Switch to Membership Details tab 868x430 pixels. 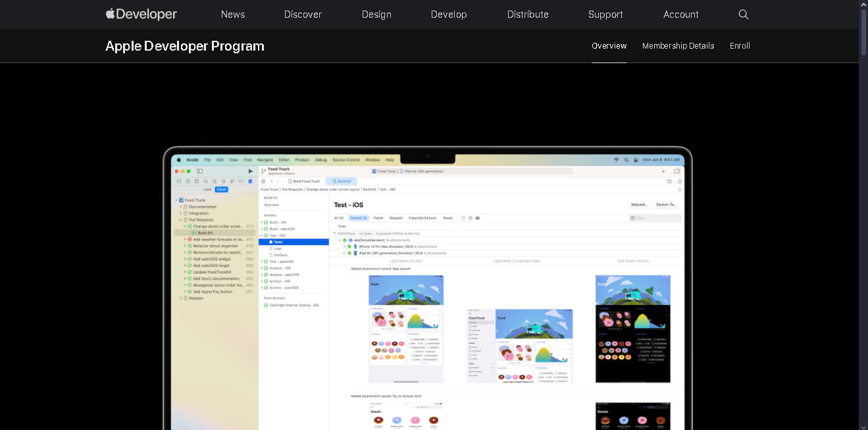tap(678, 46)
